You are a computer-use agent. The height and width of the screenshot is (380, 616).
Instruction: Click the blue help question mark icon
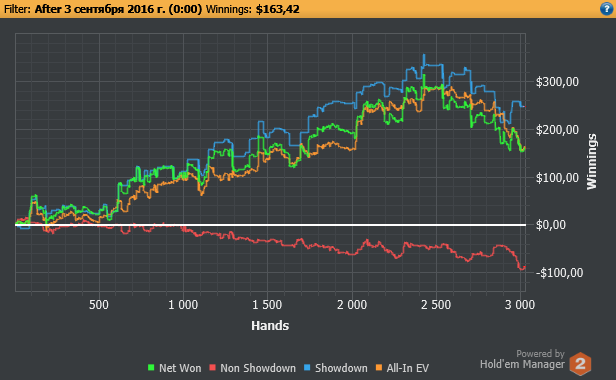(x=607, y=9)
